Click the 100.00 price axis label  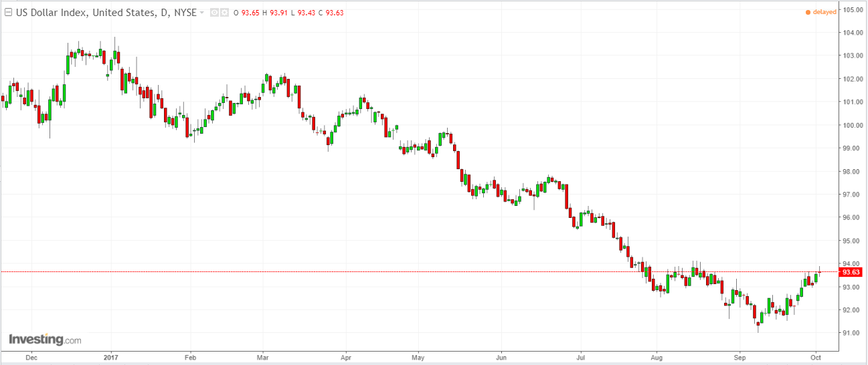[x=852, y=125]
